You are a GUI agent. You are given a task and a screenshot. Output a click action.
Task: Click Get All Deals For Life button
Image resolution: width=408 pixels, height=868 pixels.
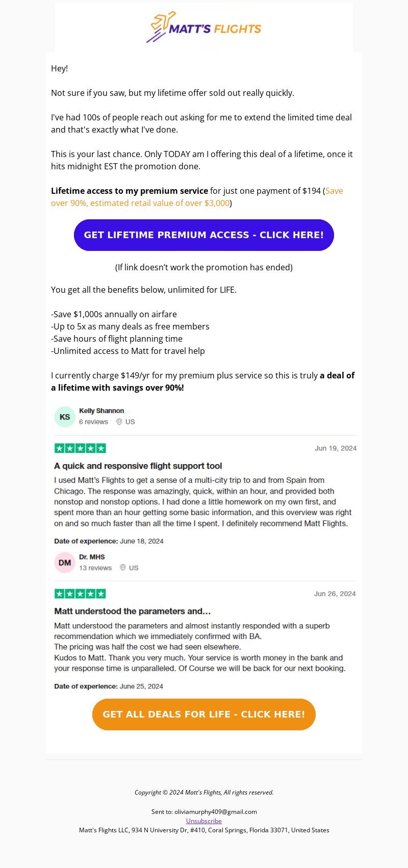coord(204,714)
